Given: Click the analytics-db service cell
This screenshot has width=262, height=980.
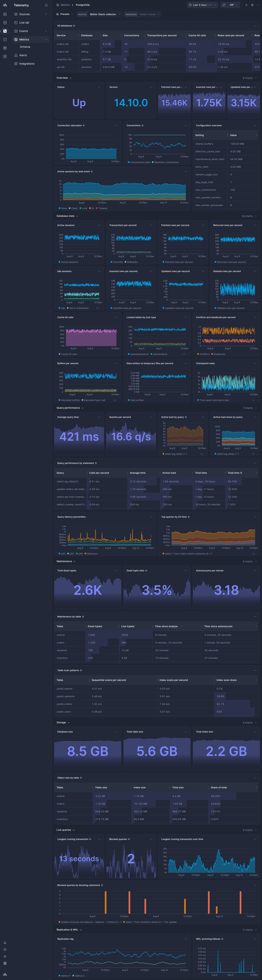Looking at the screenshot, I should click(66, 59).
